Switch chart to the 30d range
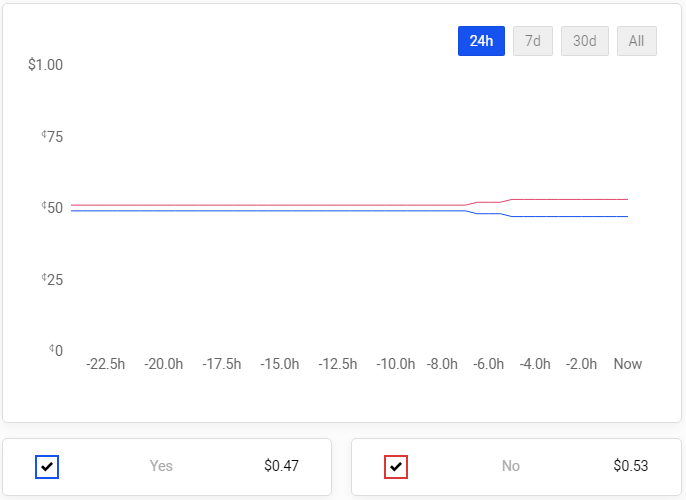Viewport: 686px width, 500px height. 585,41
